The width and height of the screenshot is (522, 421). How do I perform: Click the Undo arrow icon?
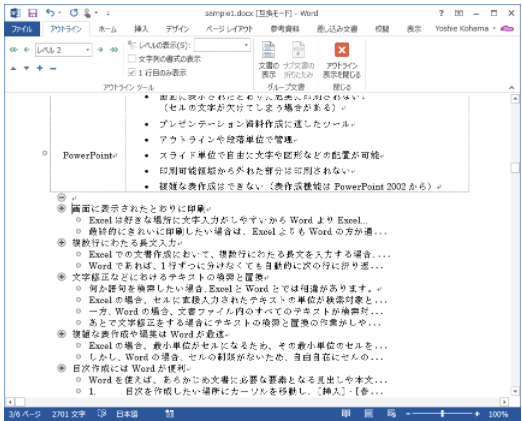(x=50, y=13)
